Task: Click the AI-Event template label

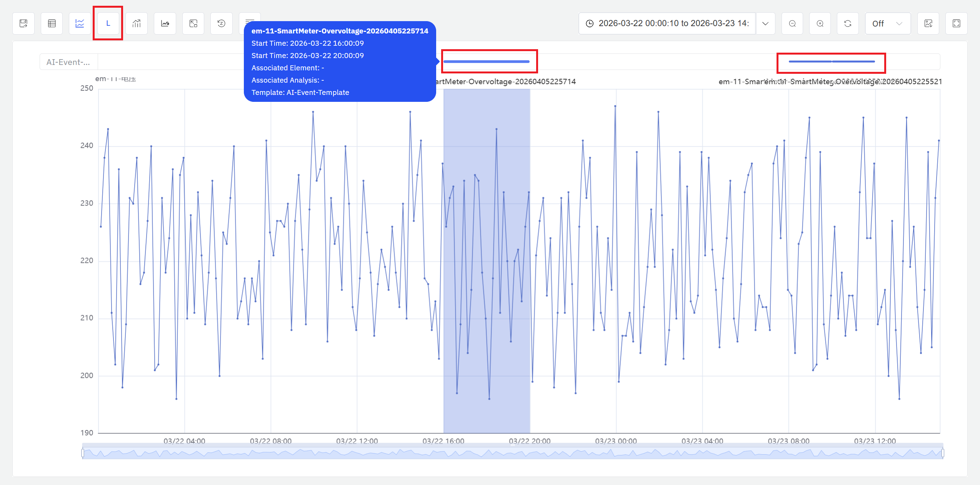Action: click(x=68, y=62)
